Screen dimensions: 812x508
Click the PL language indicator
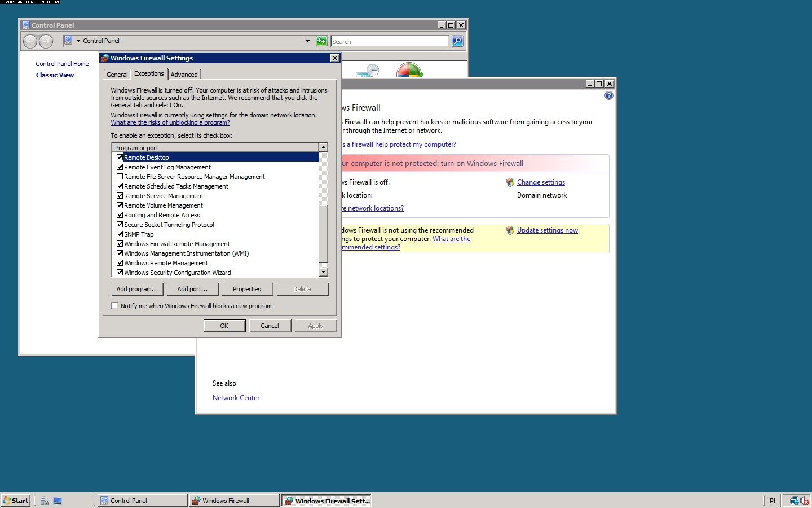tap(773, 501)
